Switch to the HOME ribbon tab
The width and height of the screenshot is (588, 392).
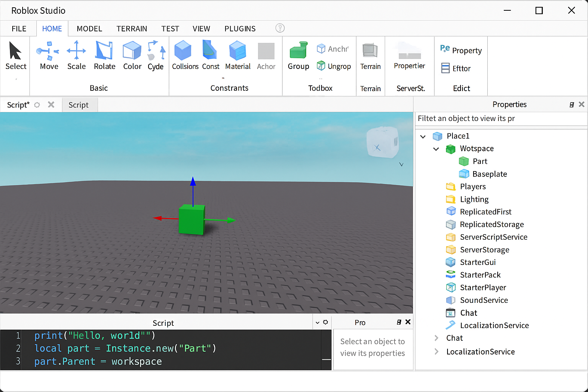click(52, 29)
